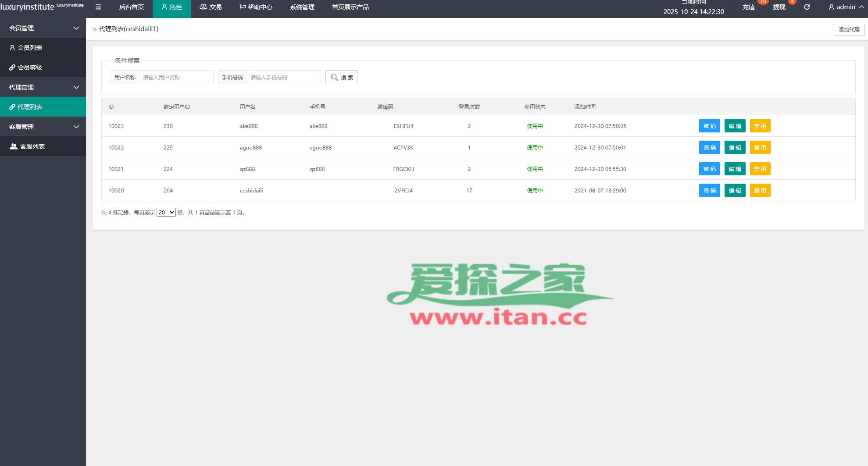The image size is (868, 466).
Task: Select 代理列表 in the sidebar
Action: coord(30,107)
